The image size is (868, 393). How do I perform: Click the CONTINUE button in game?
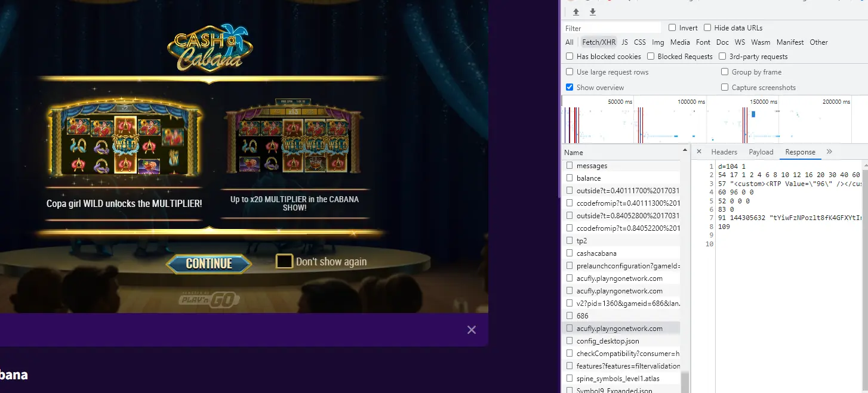click(x=209, y=264)
